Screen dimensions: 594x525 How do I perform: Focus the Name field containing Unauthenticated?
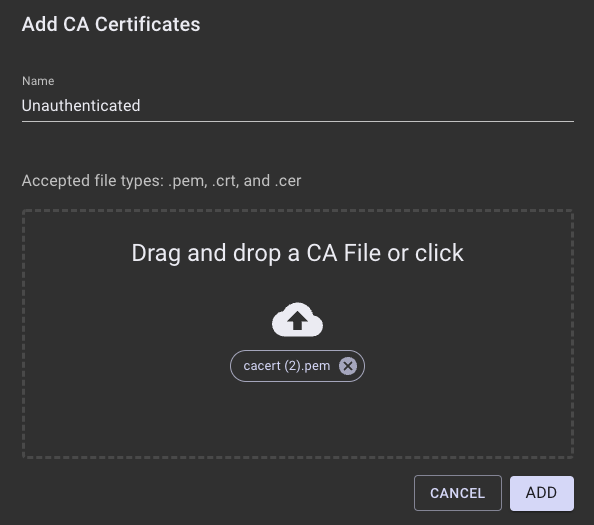(298, 106)
